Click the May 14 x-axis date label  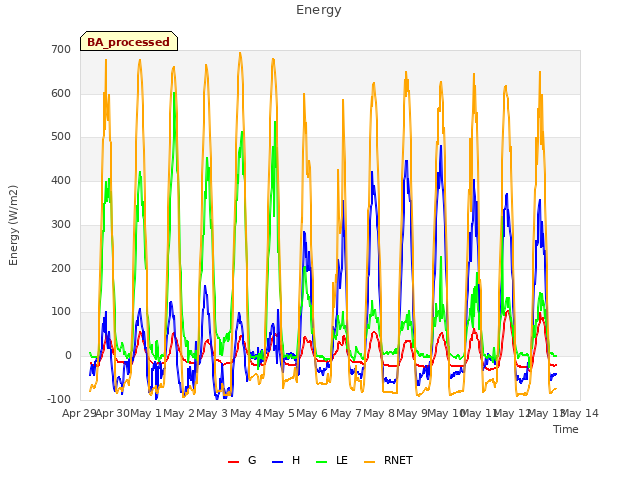[x=580, y=413]
